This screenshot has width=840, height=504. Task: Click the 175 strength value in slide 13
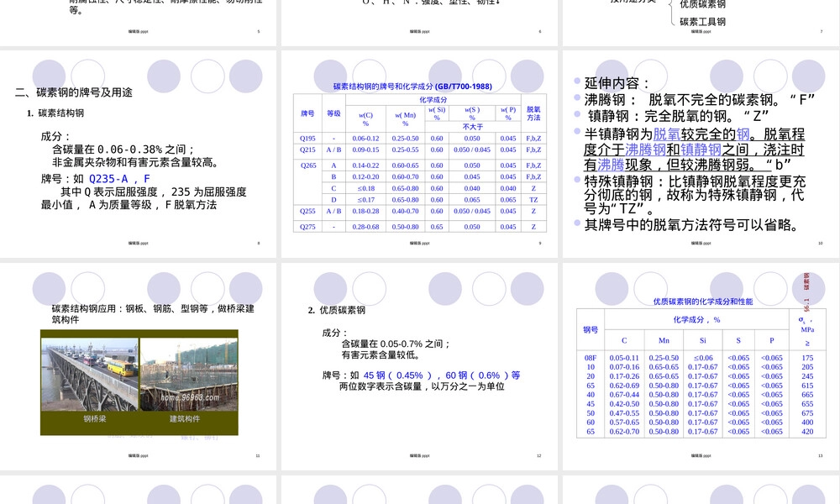807,358
